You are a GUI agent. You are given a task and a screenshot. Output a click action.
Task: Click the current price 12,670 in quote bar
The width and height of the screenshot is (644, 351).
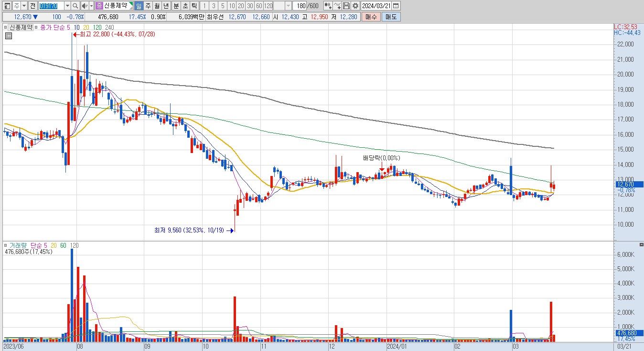(23, 17)
